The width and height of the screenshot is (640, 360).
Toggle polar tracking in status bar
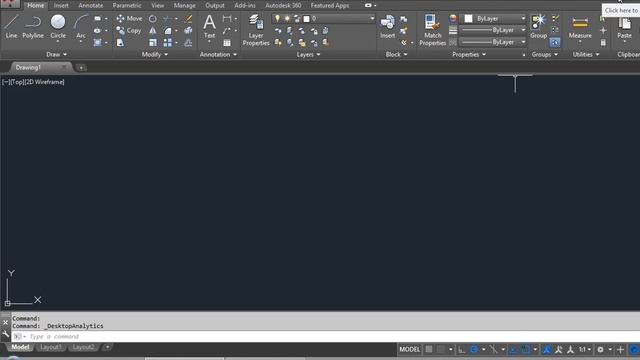point(474,349)
